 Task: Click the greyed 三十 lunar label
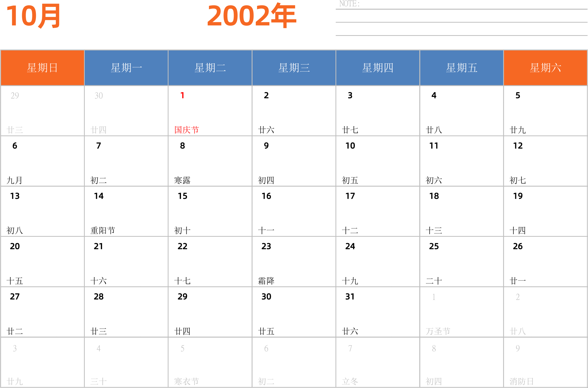coord(99,381)
